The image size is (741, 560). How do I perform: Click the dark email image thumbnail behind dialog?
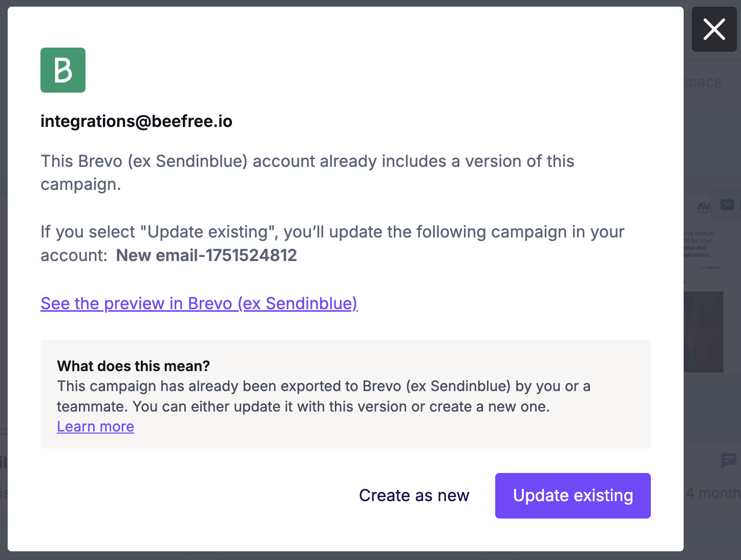click(703, 332)
